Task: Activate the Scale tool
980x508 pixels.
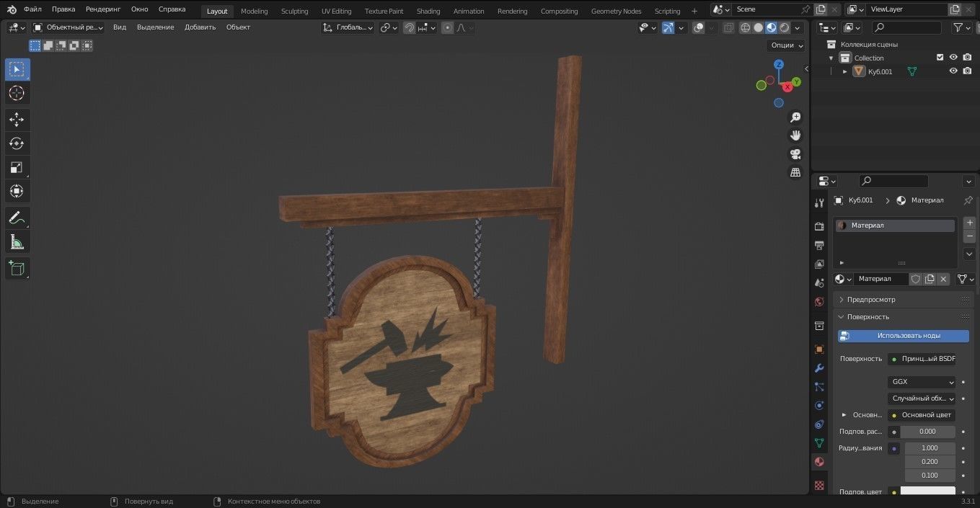Action: click(17, 167)
